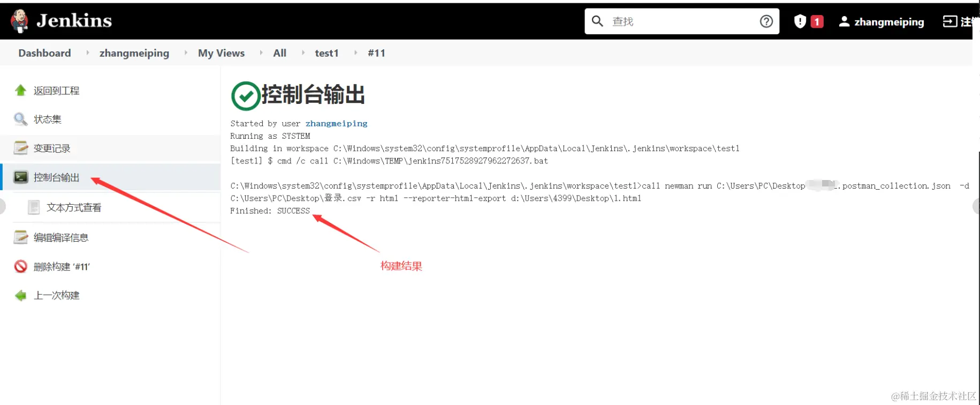Open All breadcrumb item
Image resolution: width=980 pixels, height=405 pixels.
click(279, 53)
